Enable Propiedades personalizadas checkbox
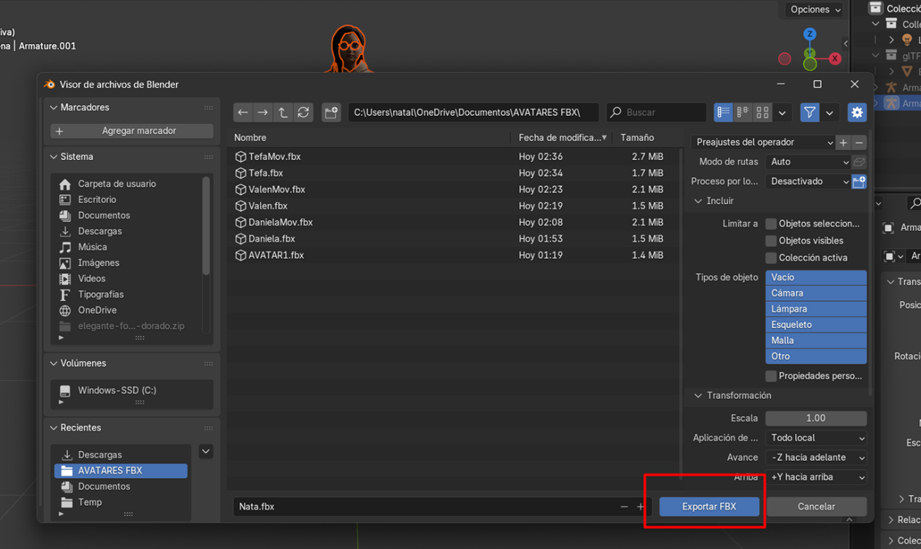The width and height of the screenshot is (921, 549). [x=771, y=376]
